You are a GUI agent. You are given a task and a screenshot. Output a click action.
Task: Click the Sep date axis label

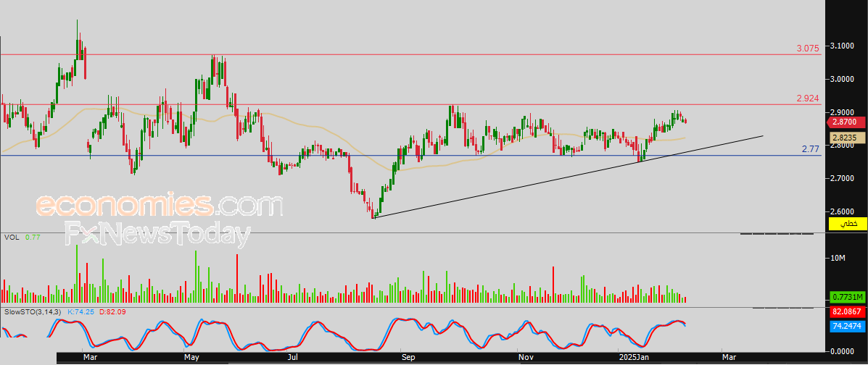click(408, 358)
